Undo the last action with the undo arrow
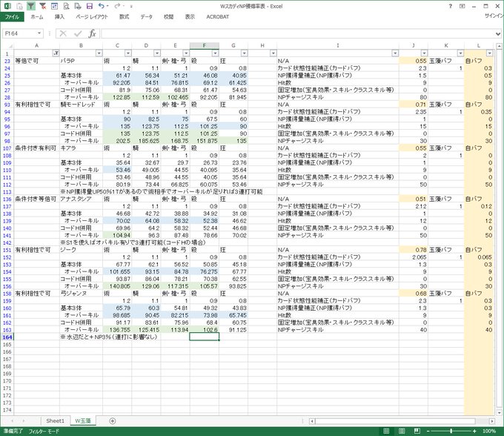 (x=101, y=6)
